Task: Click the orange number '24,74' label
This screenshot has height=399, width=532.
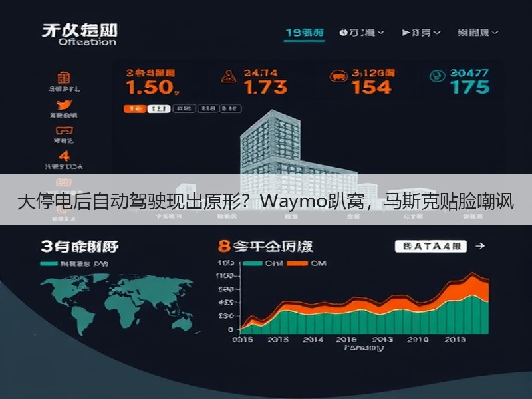Action: pyautogui.click(x=261, y=73)
